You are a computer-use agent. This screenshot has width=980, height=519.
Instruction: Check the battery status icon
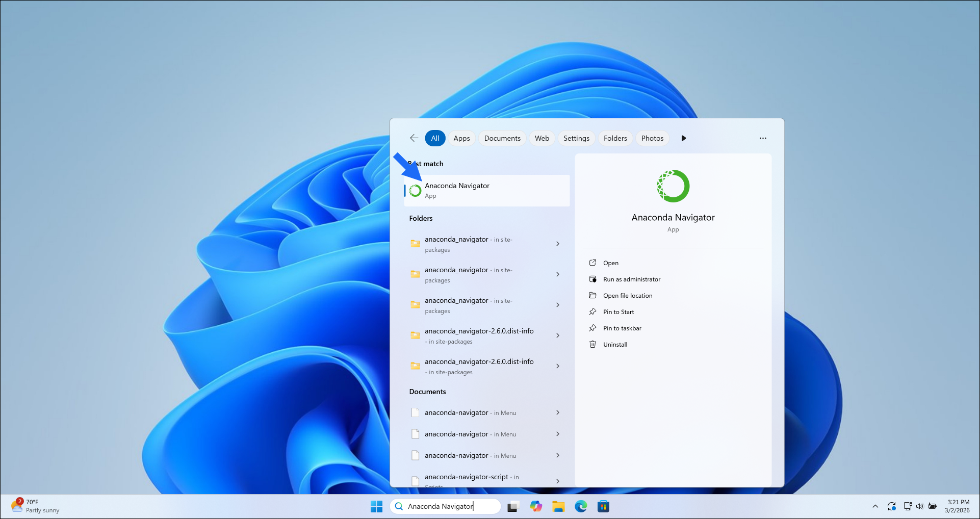click(933, 506)
